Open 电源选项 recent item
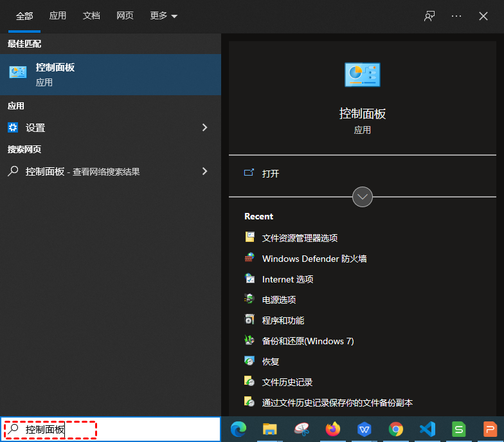This screenshot has height=442, width=504. point(279,300)
